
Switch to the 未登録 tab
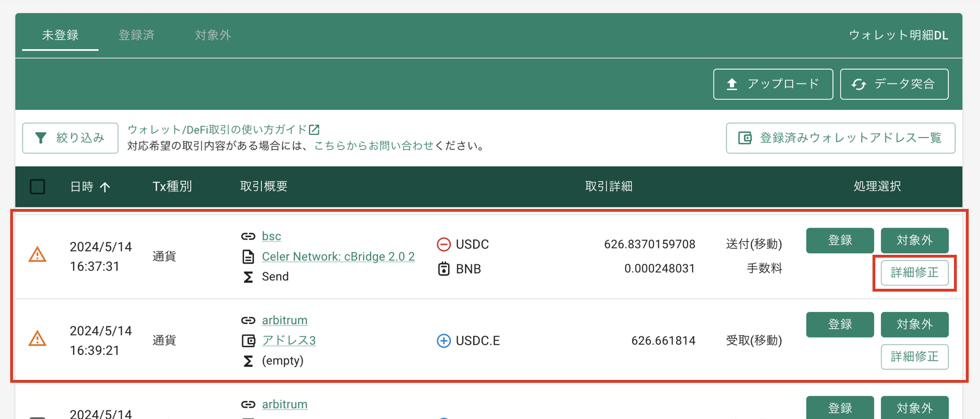(x=60, y=35)
